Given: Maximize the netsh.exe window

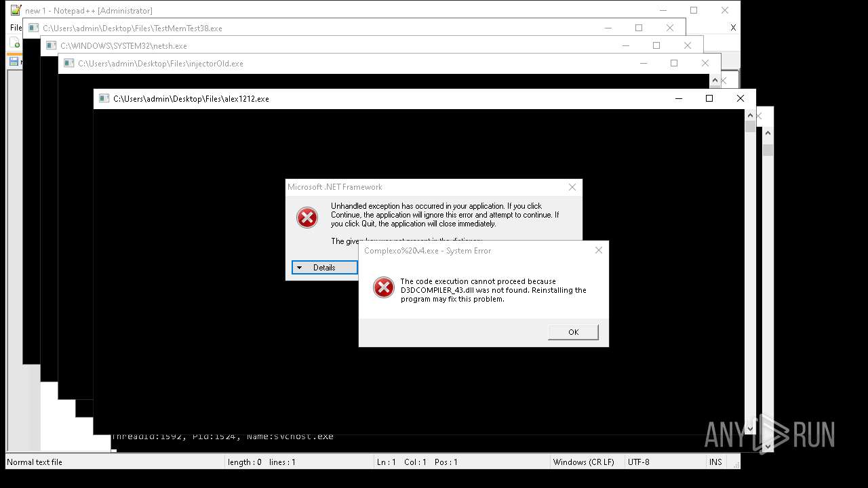Looking at the screenshot, I should [656, 45].
